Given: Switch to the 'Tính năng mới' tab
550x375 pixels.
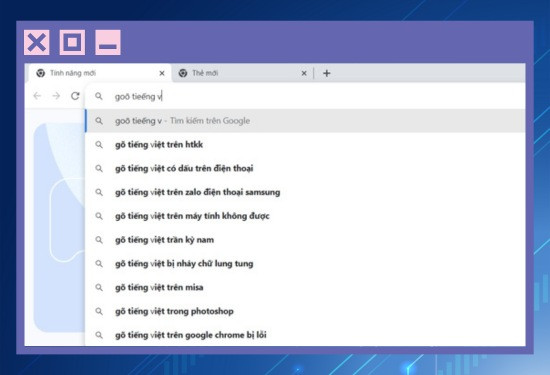Looking at the screenshot, I should tap(100, 73).
